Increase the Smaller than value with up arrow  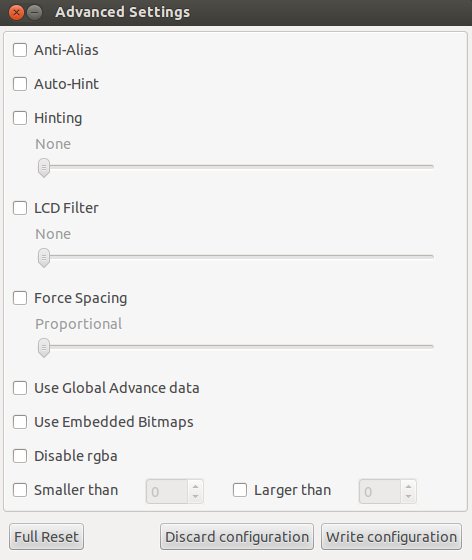coord(195,486)
